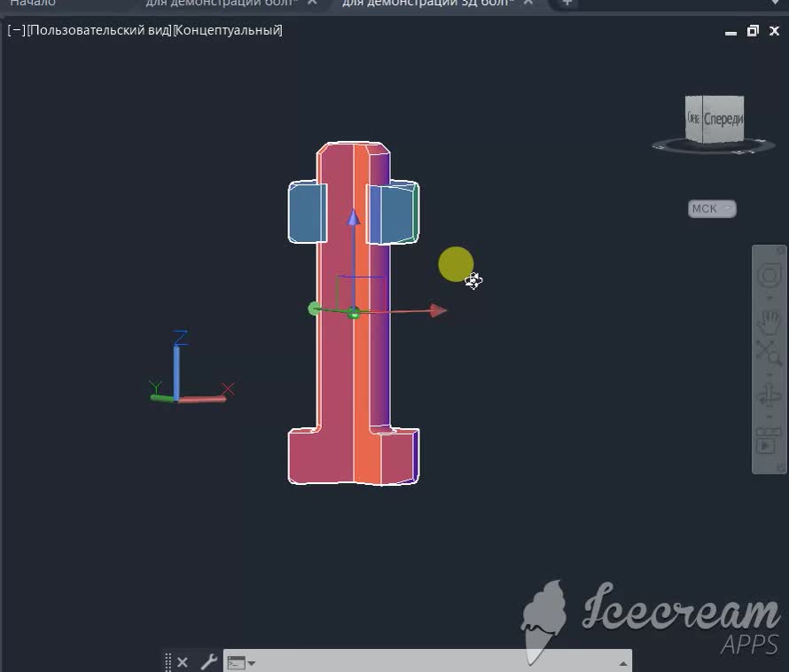Select the blue nut 3D solid
The image size is (789, 672).
pos(307,213)
